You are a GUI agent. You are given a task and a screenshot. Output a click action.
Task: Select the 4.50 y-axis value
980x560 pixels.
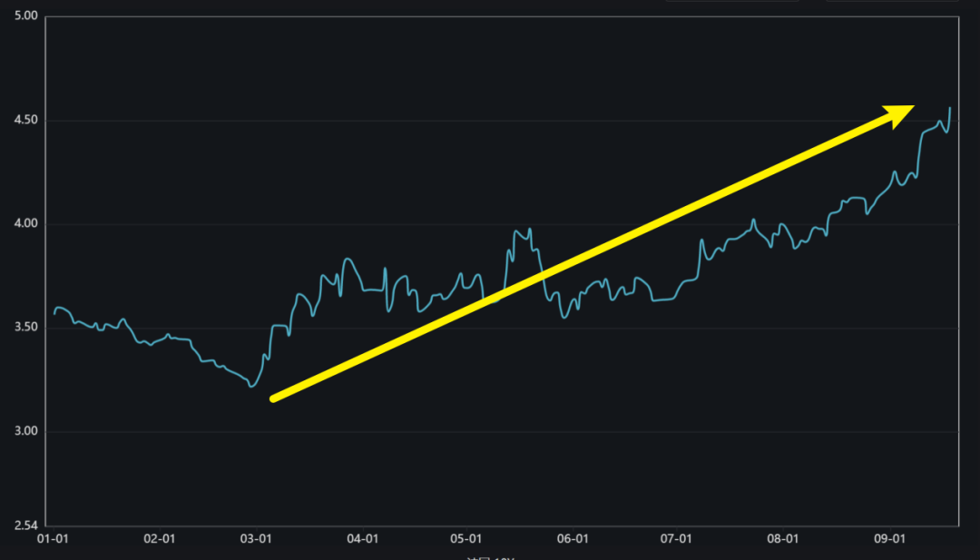26,120
